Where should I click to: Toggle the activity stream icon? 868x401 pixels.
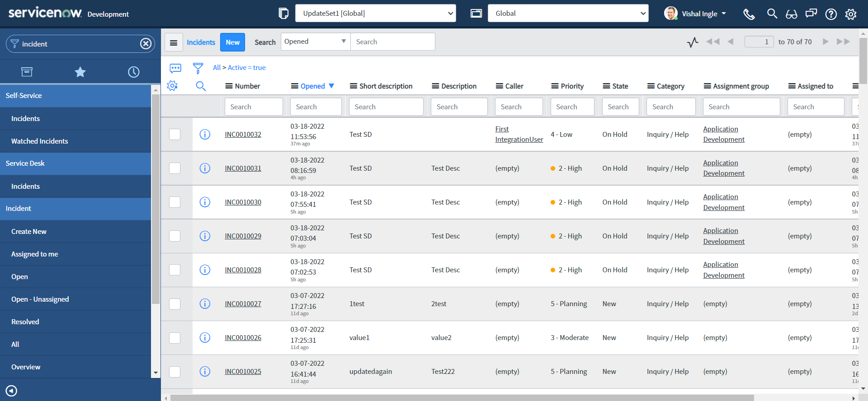coord(175,68)
